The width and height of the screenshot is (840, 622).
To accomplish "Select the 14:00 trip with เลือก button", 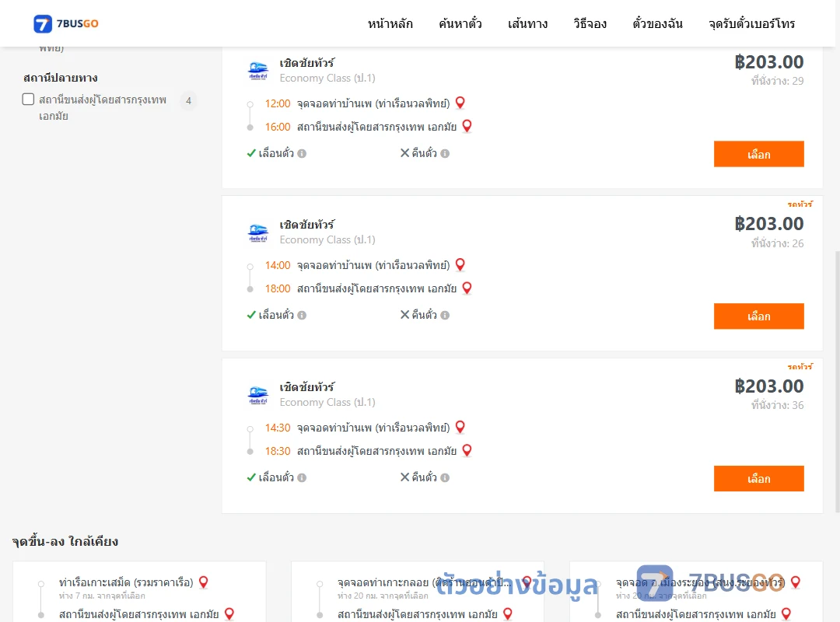I will [758, 316].
